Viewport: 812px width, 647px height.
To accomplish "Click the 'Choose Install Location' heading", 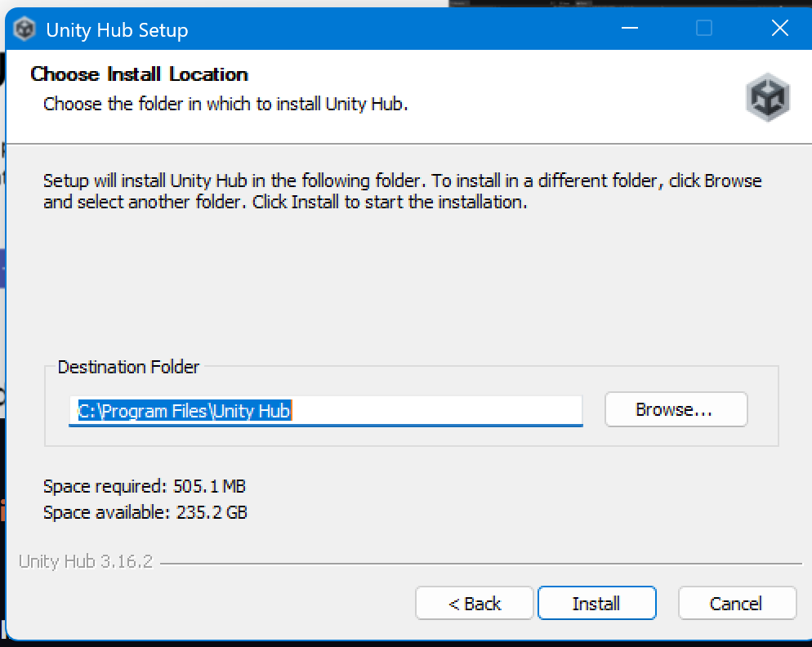I will (140, 74).
